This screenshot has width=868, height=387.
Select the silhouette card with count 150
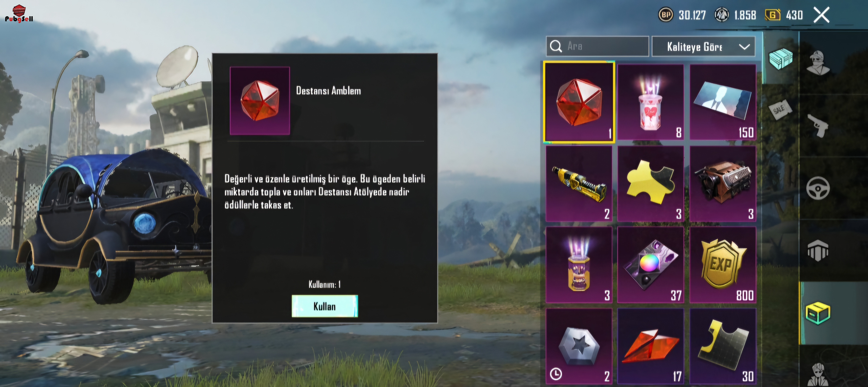(x=723, y=102)
